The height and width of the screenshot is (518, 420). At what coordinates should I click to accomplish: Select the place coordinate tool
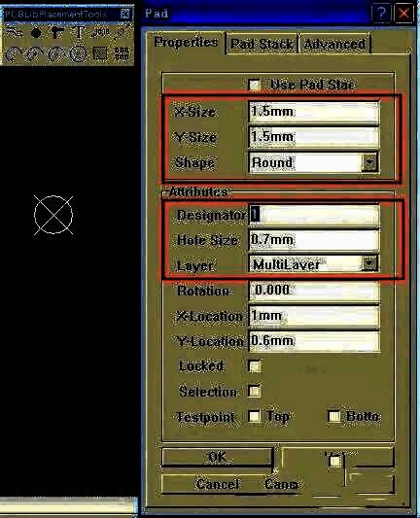pos(101,33)
